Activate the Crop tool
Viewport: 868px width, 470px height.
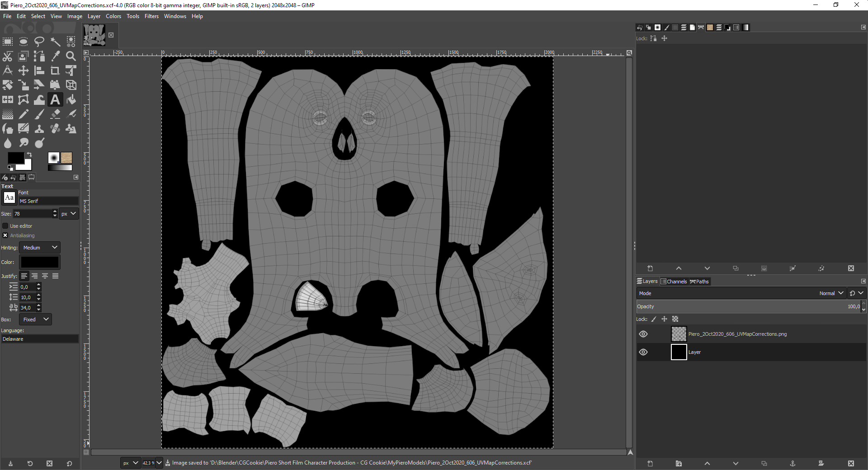[x=55, y=70]
